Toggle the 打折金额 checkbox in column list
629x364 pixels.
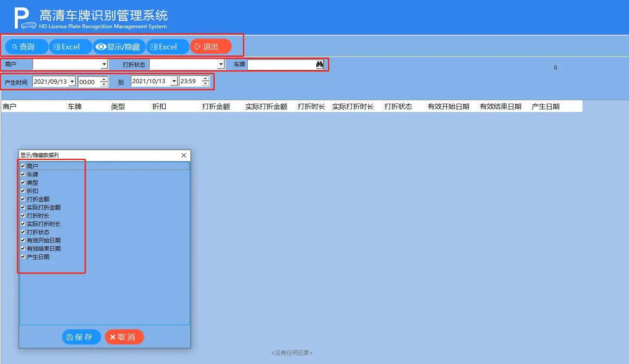point(23,199)
